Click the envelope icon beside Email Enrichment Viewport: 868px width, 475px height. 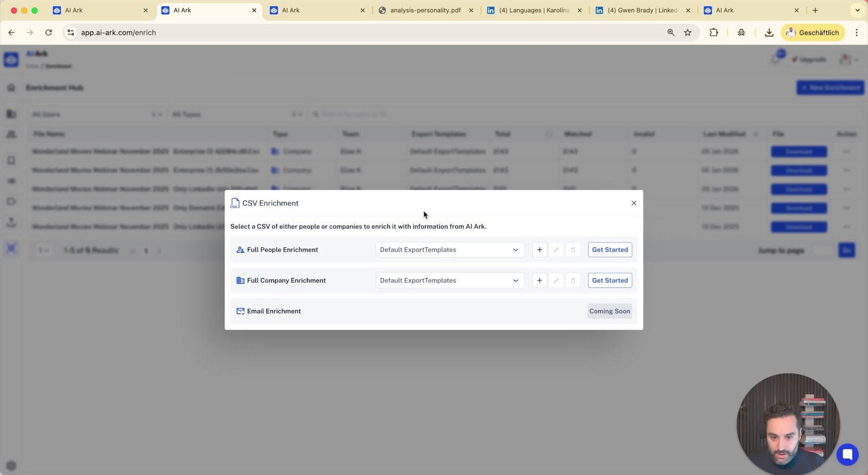coord(240,311)
